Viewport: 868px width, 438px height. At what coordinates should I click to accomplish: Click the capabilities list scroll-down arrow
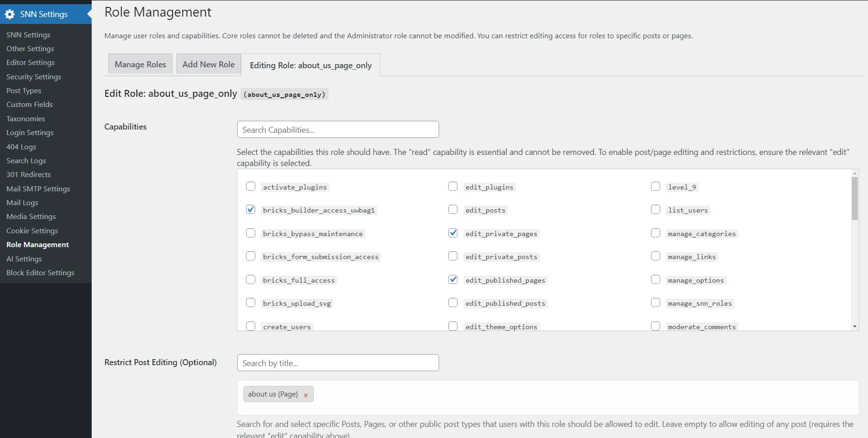[855, 326]
